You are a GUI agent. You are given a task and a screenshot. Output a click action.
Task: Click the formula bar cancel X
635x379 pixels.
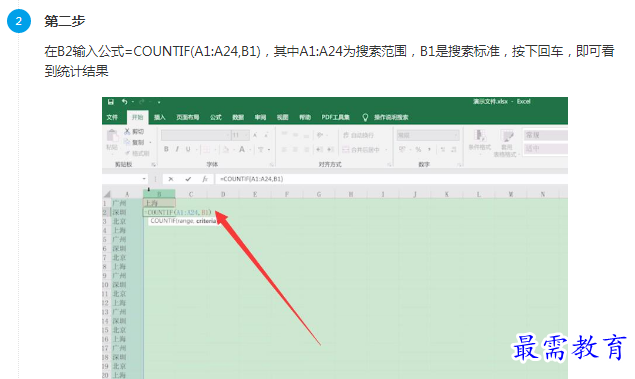click(x=171, y=179)
